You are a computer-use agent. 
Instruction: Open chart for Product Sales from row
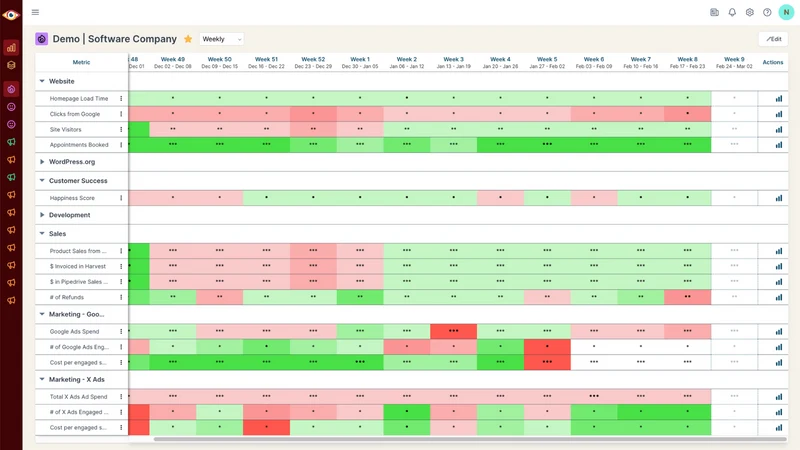coord(779,251)
